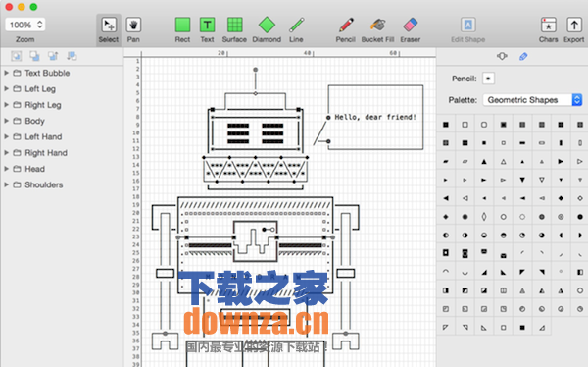Click the Pencil character box
This screenshot has height=367, width=588.
(488, 79)
